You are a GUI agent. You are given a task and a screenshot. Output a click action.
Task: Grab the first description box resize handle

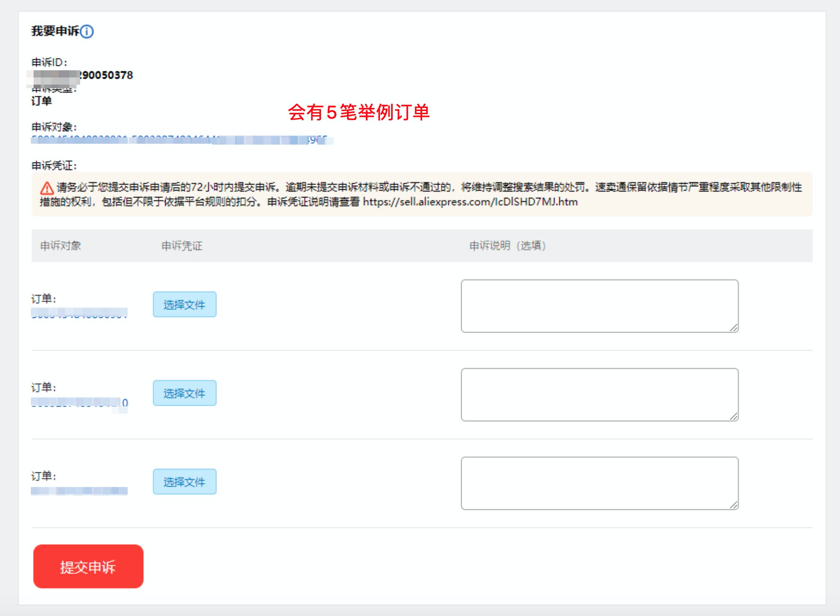[x=733, y=328]
